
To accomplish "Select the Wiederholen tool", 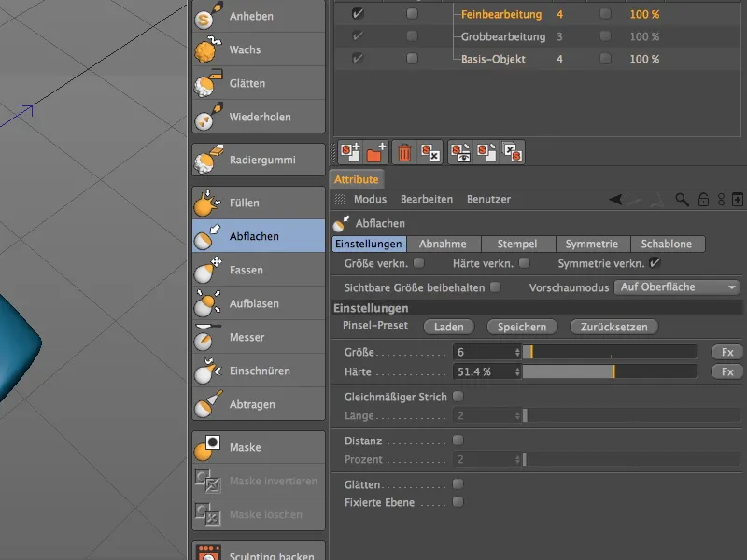I will click(x=259, y=117).
